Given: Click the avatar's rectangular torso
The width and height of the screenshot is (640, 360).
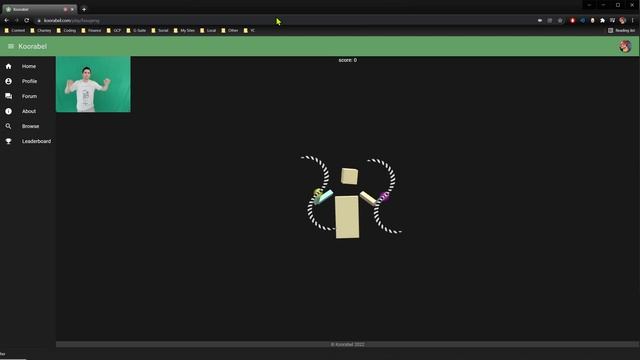Looking at the screenshot, I should (347, 217).
